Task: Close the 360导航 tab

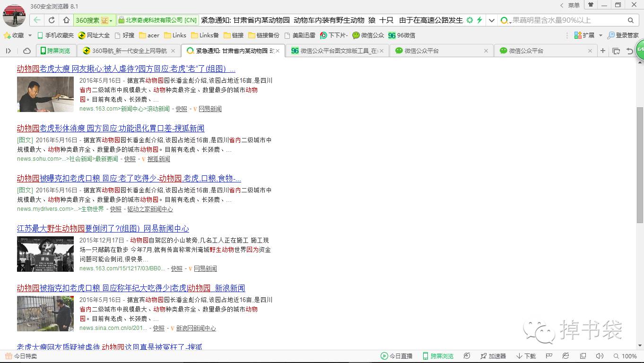Action: tap(173, 51)
